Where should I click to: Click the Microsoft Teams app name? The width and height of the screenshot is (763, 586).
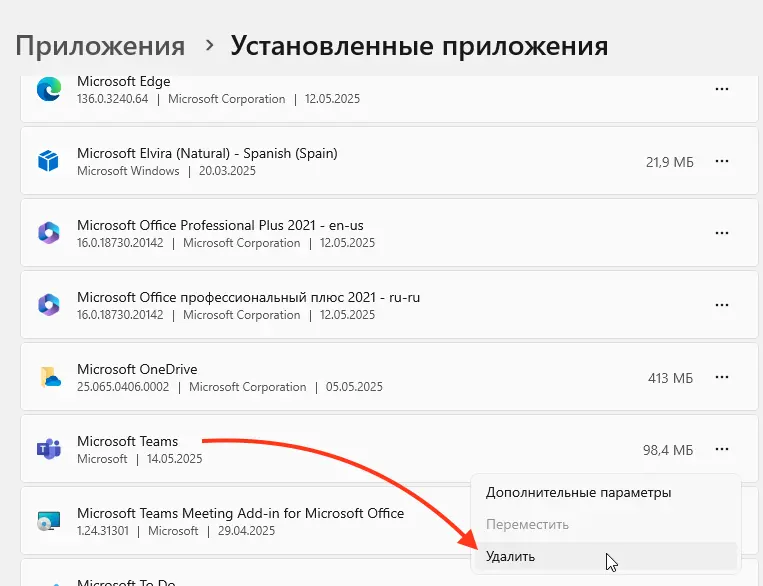click(x=127, y=441)
